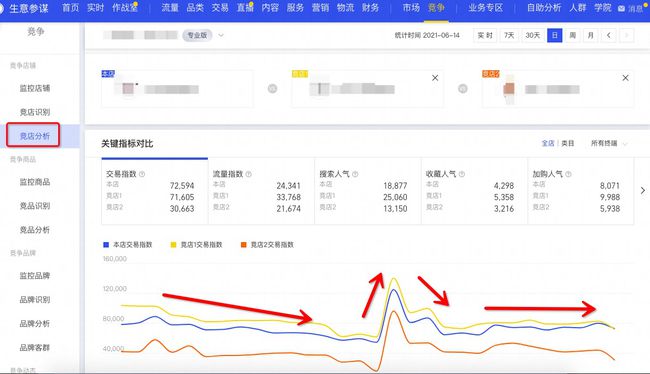The width and height of the screenshot is (650, 374).
Task: Select the 流量指数 metric card
Action: click(x=261, y=191)
